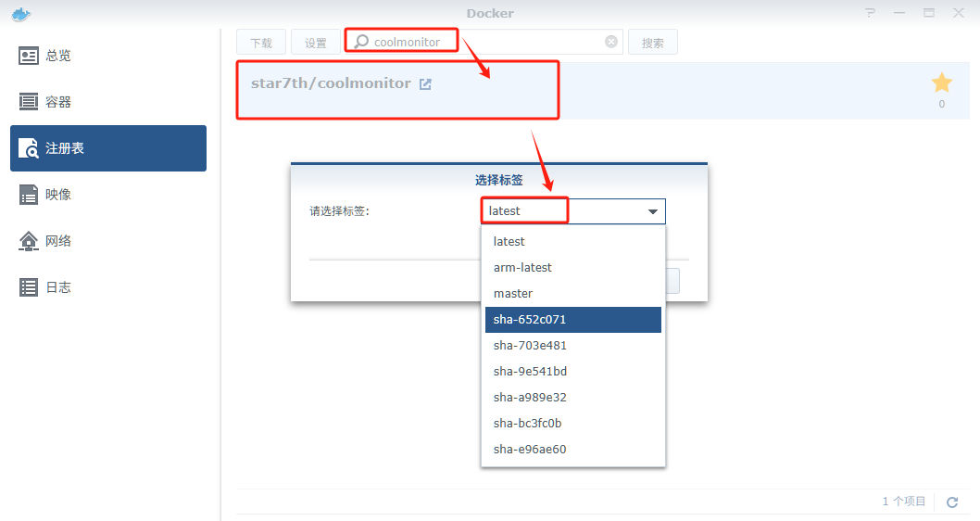Open star7th/coolmonitor external link icon
Screen dimensions: 980x521
point(425,83)
